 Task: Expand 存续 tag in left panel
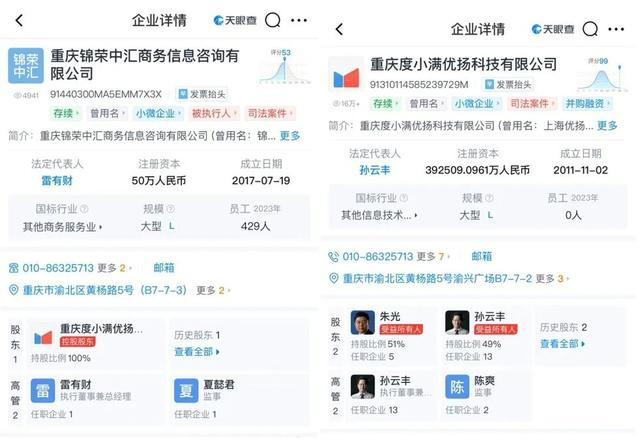pyautogui.click(x=66, y=113)
